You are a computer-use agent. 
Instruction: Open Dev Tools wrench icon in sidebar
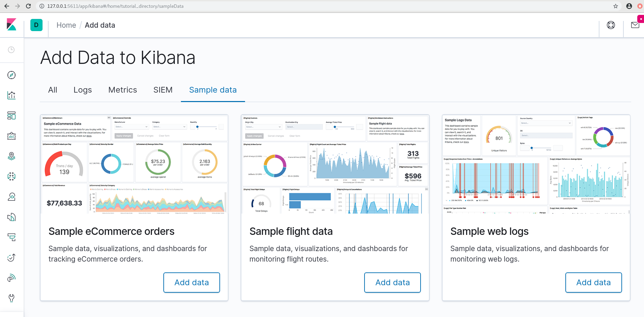11,298
